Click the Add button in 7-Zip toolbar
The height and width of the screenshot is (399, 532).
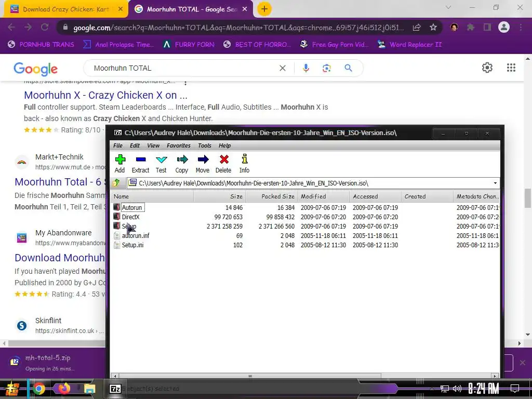120,164
